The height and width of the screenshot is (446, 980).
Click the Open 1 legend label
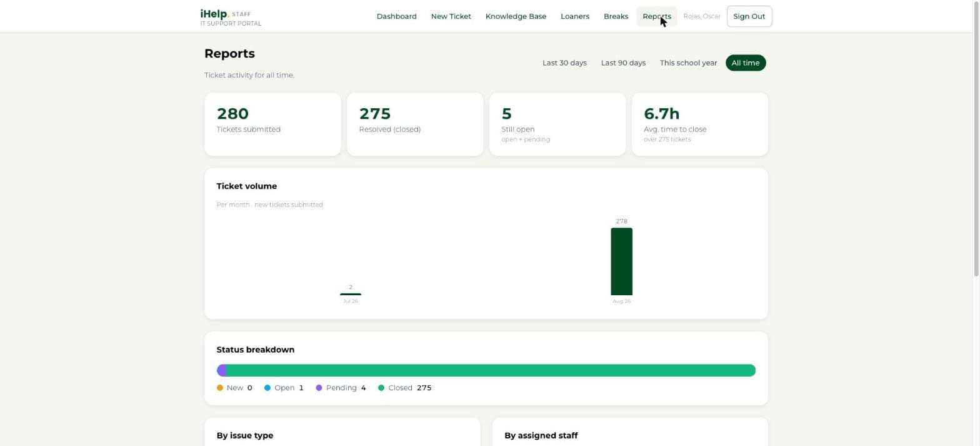[x=289, y=388]
